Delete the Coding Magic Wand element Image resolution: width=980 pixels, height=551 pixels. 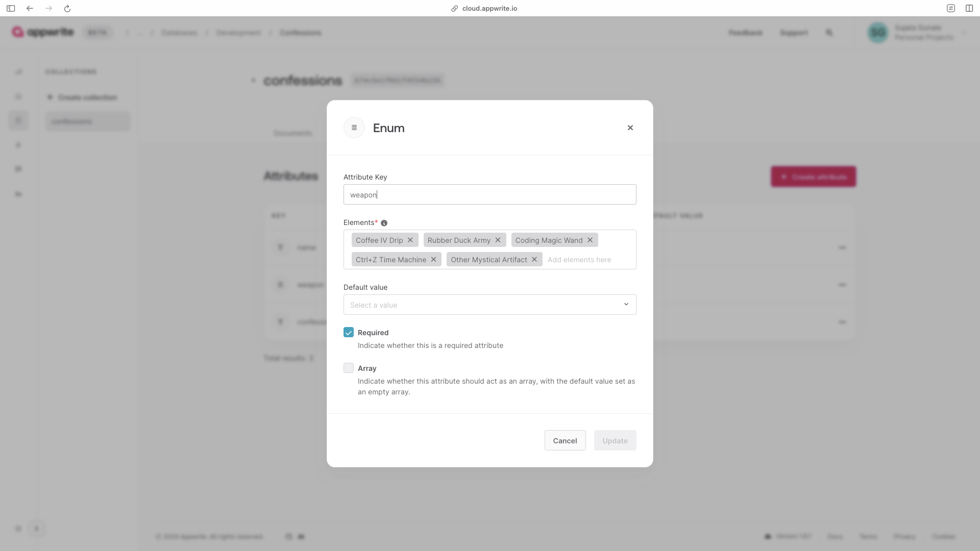click(590, 240)
